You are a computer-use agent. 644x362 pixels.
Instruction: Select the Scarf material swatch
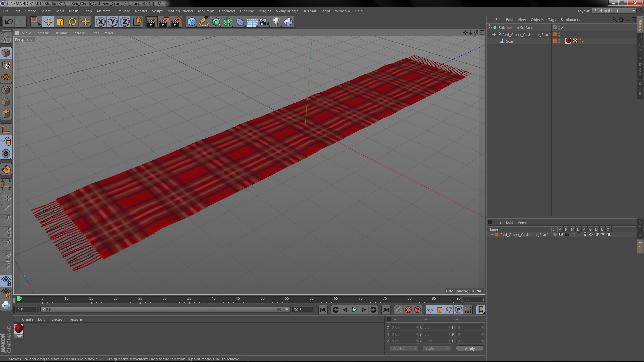pos(19,329)
